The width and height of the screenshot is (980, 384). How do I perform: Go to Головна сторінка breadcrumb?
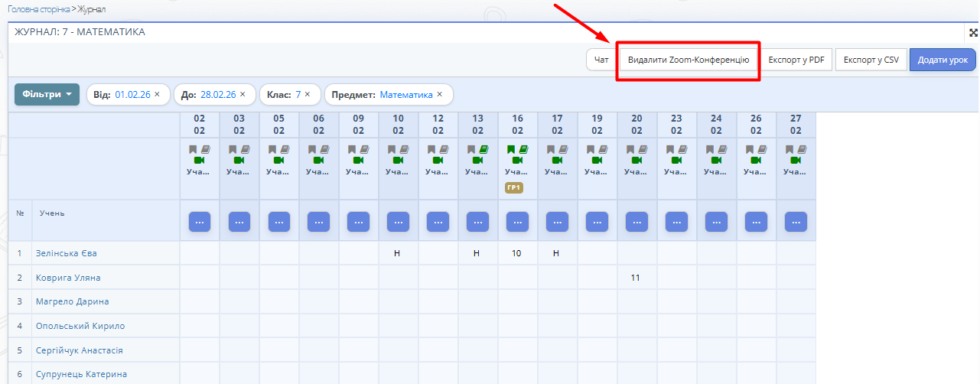click(x=38, y=9)
